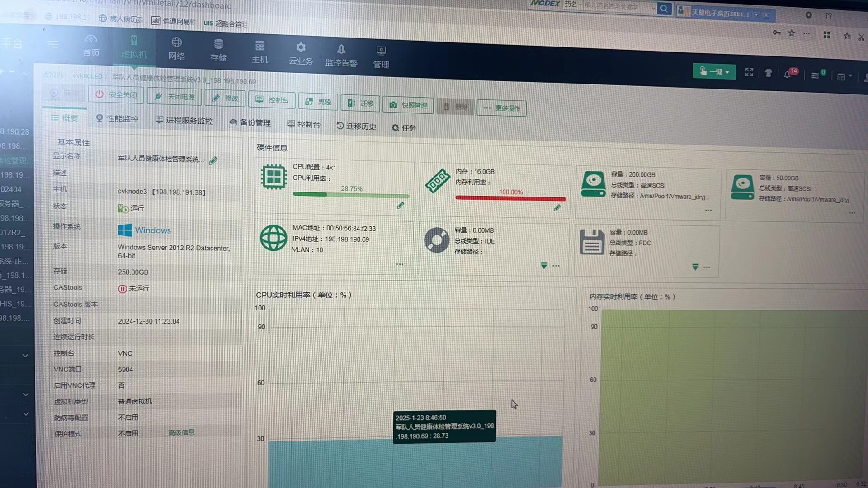Open the alarm bell notification icon
Screen dimensions: 868x488
click(787, 75)
